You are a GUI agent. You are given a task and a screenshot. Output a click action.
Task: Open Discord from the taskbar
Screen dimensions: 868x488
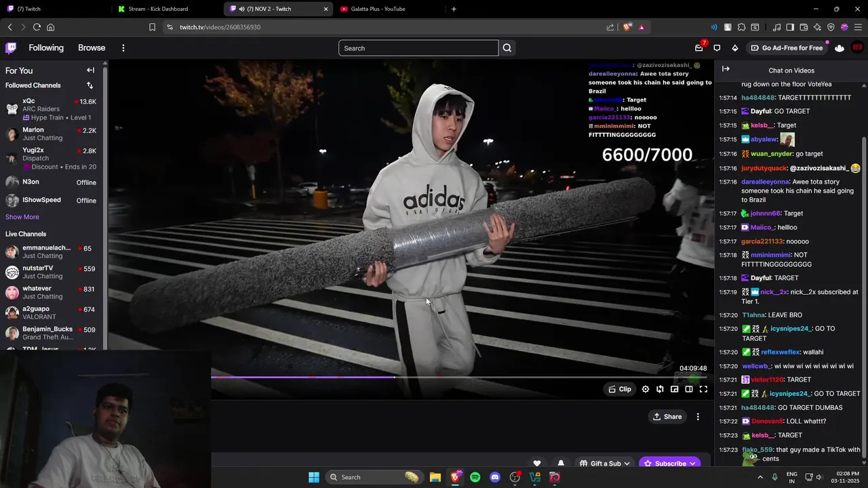495,477
